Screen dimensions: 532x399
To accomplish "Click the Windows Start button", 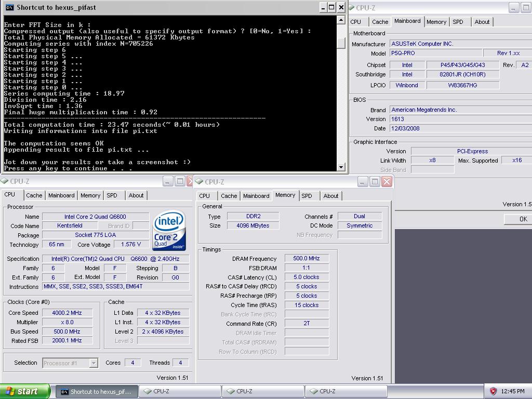I will (x=25, y=391).
